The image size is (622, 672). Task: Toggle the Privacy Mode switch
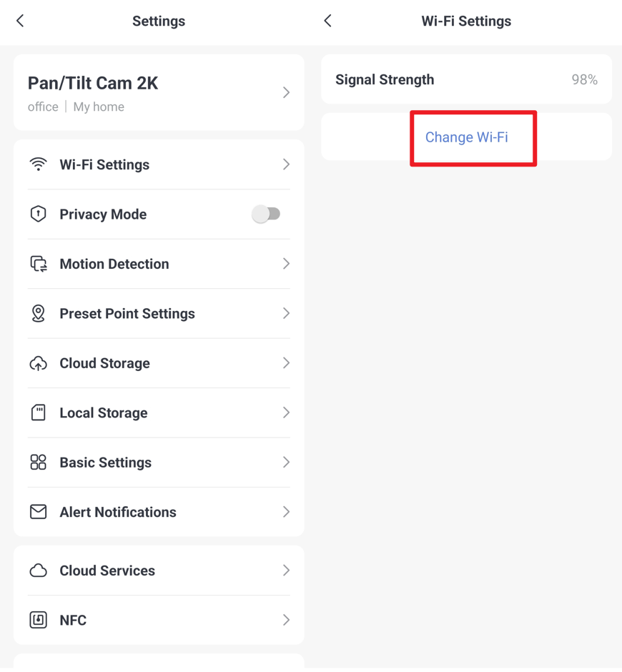(x=266, y=214)
